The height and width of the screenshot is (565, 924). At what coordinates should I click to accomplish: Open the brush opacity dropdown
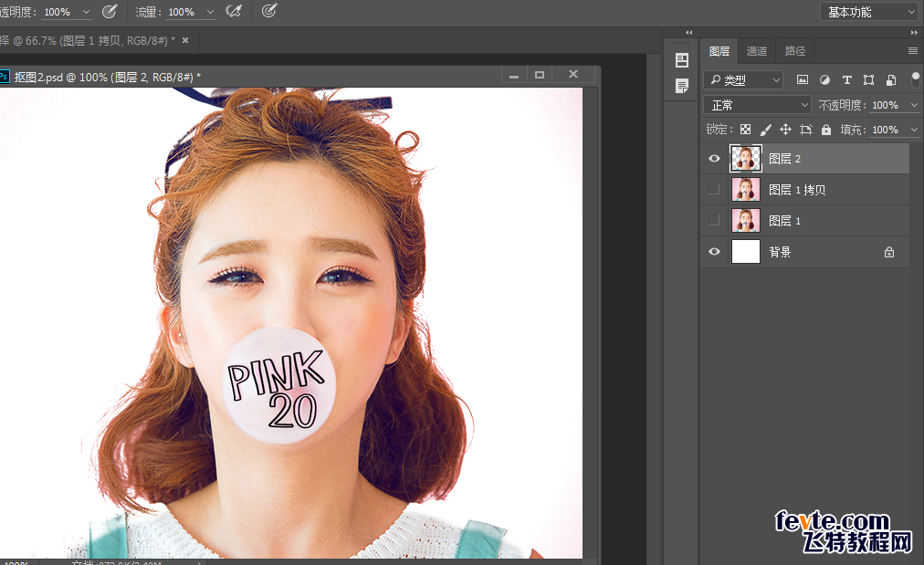[x=86, y=12]
